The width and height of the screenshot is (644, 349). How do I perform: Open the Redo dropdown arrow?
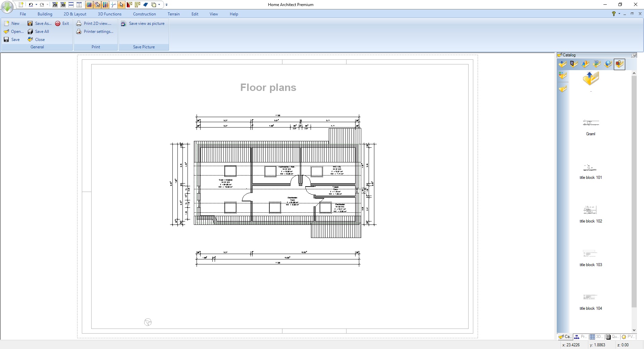click(x=47, y=5)
